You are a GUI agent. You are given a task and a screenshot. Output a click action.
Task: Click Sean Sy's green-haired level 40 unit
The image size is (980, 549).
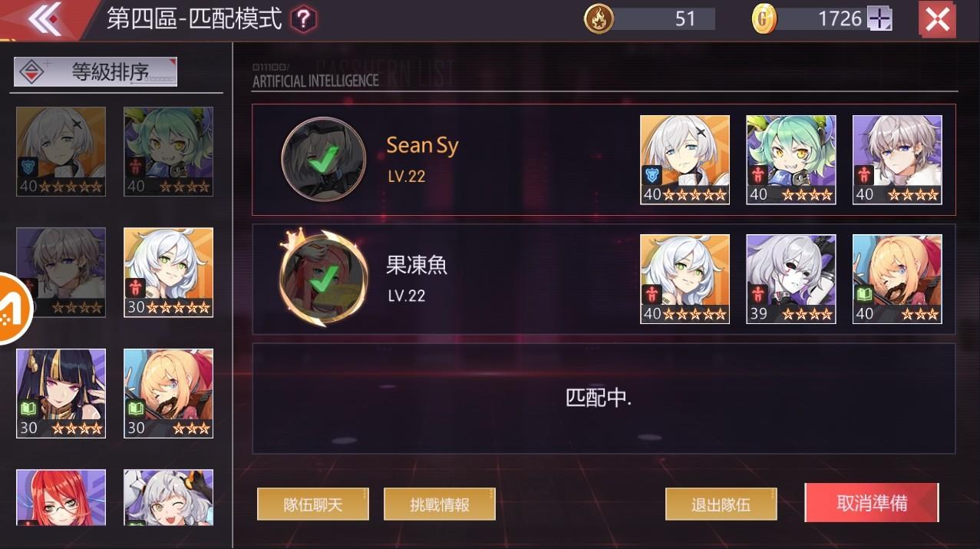791,160
